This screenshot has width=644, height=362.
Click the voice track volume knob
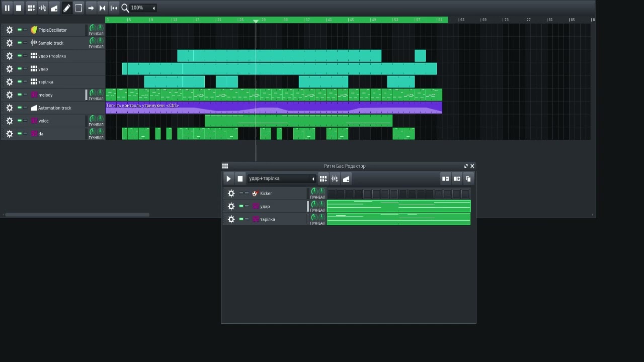coord(92,119)
